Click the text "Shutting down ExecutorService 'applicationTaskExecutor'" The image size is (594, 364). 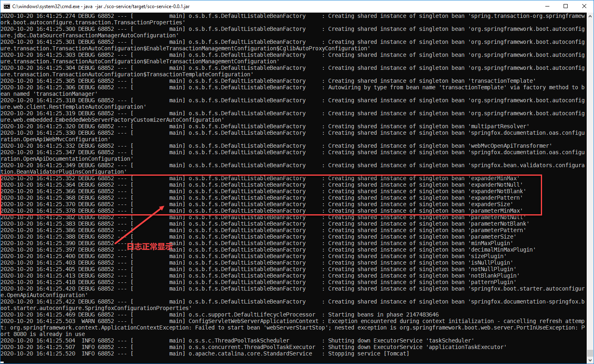click(418, 347)
